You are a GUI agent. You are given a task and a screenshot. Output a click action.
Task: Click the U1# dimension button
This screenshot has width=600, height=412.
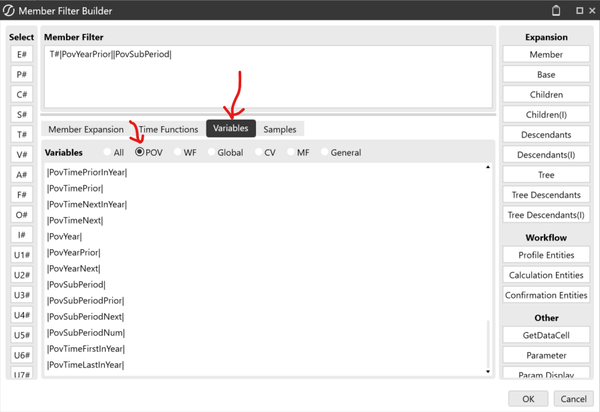click(21, 255)
